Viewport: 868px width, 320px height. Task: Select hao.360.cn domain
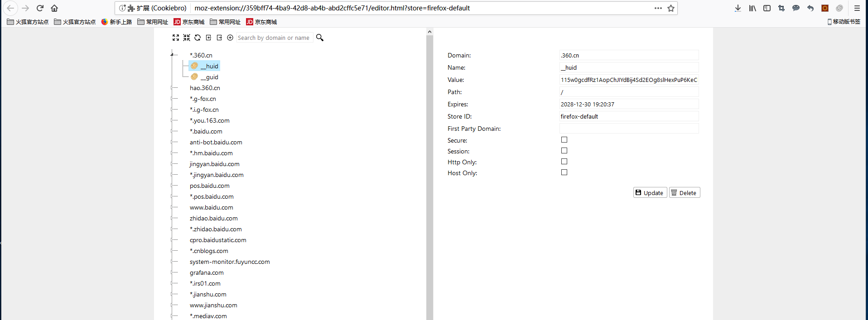205,88
